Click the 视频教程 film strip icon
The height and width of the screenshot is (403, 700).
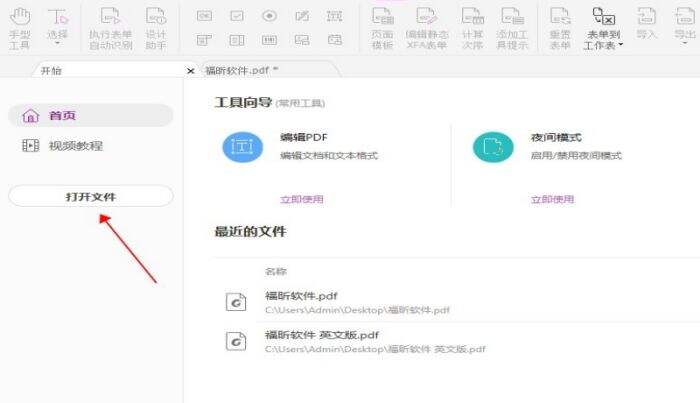pos(30,145)
